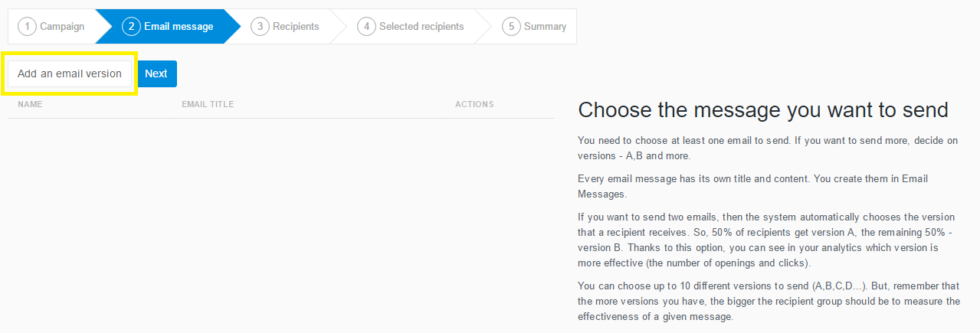
Task: Switch to the Summary step label
Action: click(x=545, y=27)
